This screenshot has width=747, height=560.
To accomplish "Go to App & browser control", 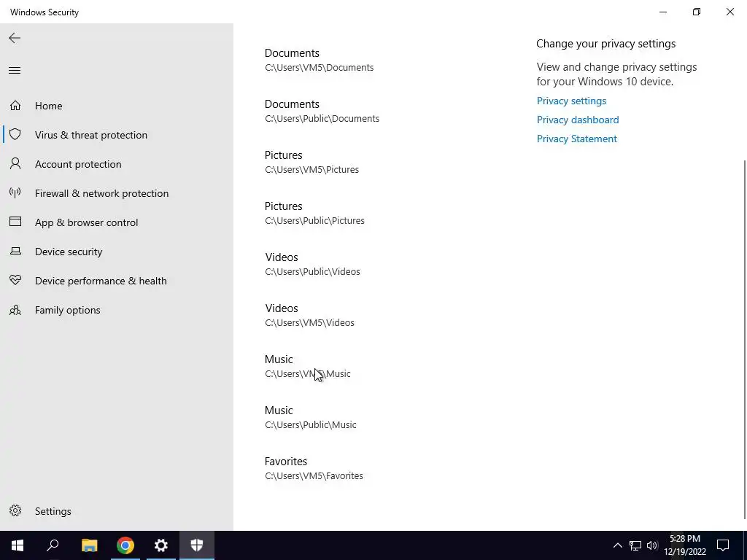I will click(x=117, y=222).
